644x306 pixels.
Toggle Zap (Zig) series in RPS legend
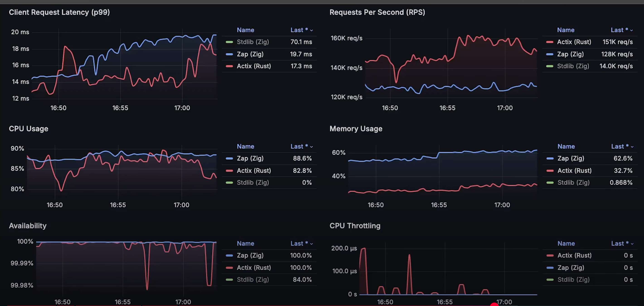pos(570,54)
